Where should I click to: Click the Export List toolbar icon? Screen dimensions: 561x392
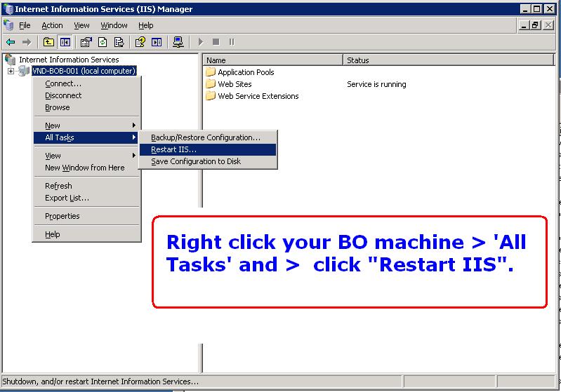(x=119, y=42)
